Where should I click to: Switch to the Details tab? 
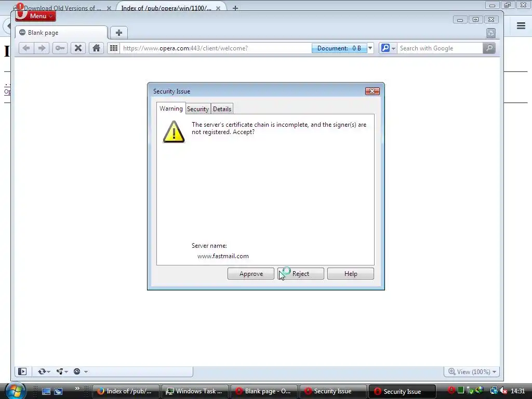222,109
